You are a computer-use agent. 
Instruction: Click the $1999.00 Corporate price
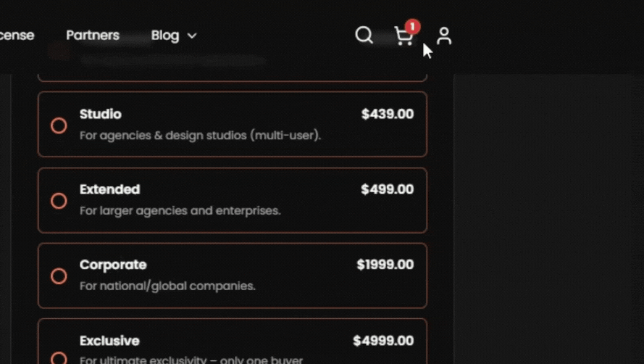coord(385,264)
